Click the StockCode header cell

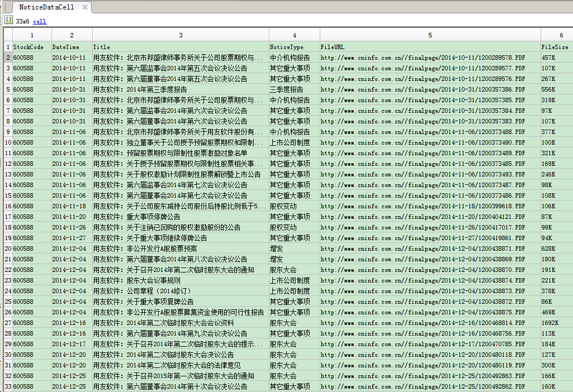[32, 47]
